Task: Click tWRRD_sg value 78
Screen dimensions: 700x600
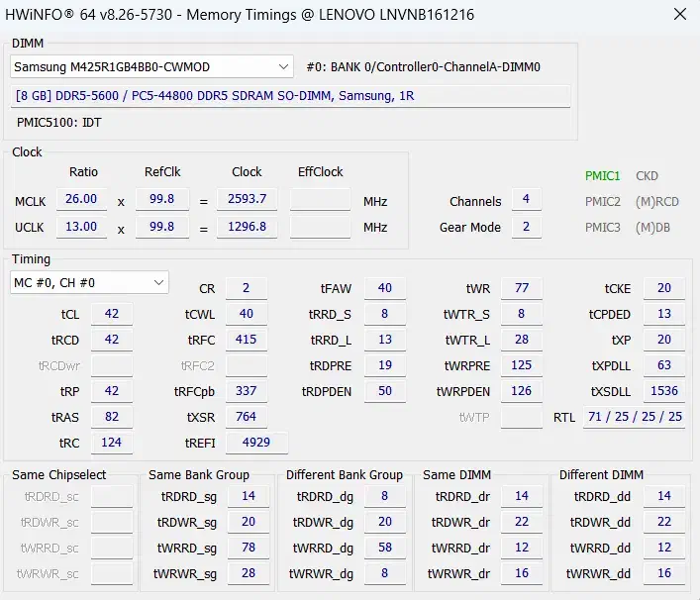Action: pos(249,548)
